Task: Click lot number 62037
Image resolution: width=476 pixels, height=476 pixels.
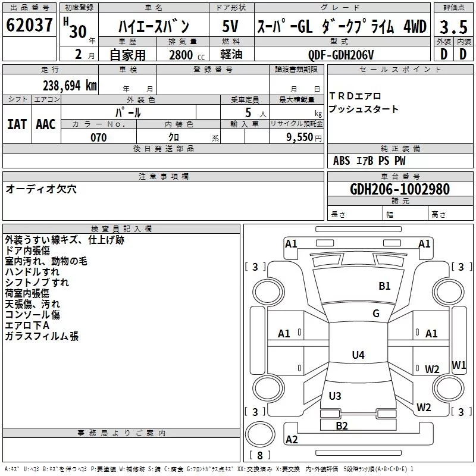Action: 29,25
